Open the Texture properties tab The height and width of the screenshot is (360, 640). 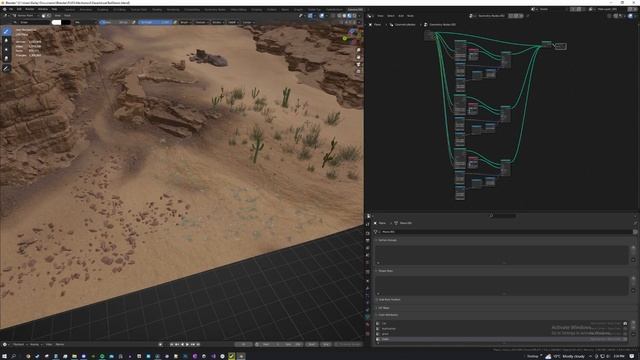tap(368, 333)
